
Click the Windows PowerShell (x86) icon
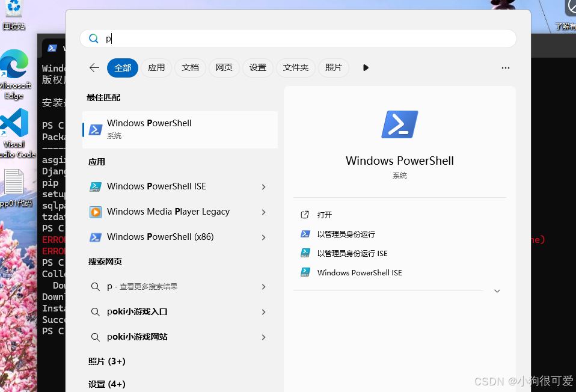[96, 237]
